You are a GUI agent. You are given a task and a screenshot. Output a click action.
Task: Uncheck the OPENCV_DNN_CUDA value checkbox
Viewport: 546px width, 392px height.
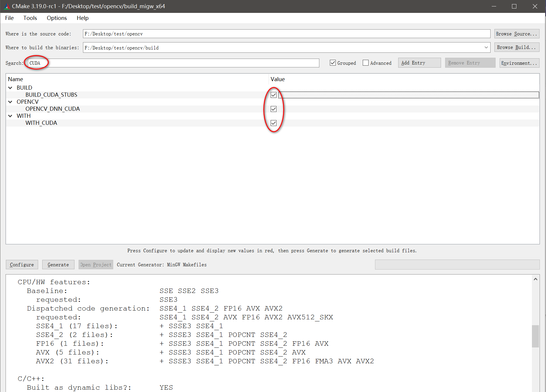[274, 109]
